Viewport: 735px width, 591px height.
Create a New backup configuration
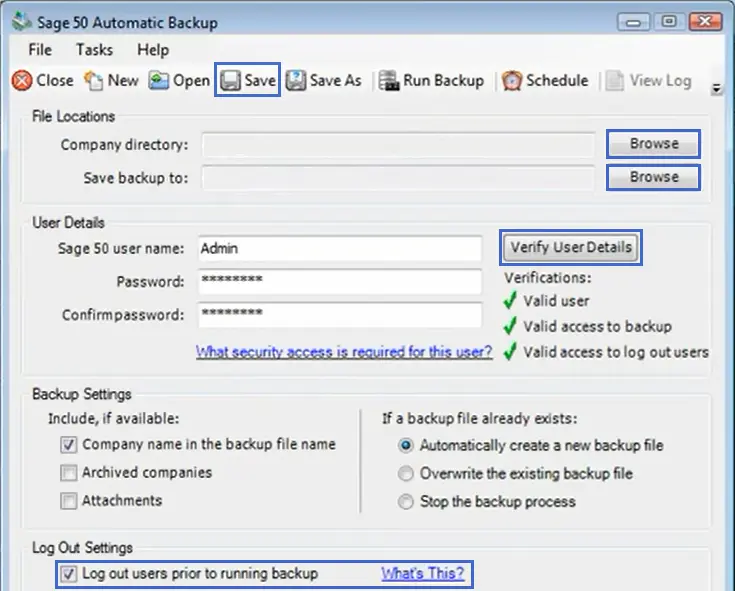[x=111, y=81]
